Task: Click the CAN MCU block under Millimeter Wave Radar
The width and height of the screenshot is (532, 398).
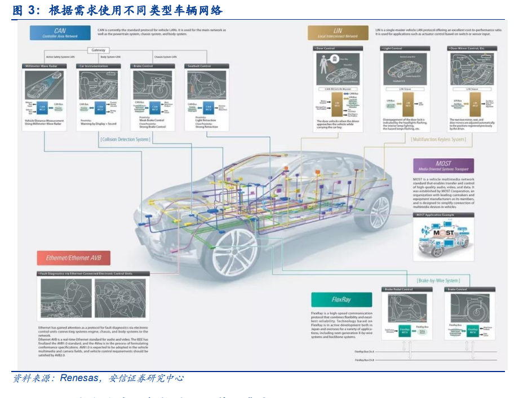Action: pos(42,108)
